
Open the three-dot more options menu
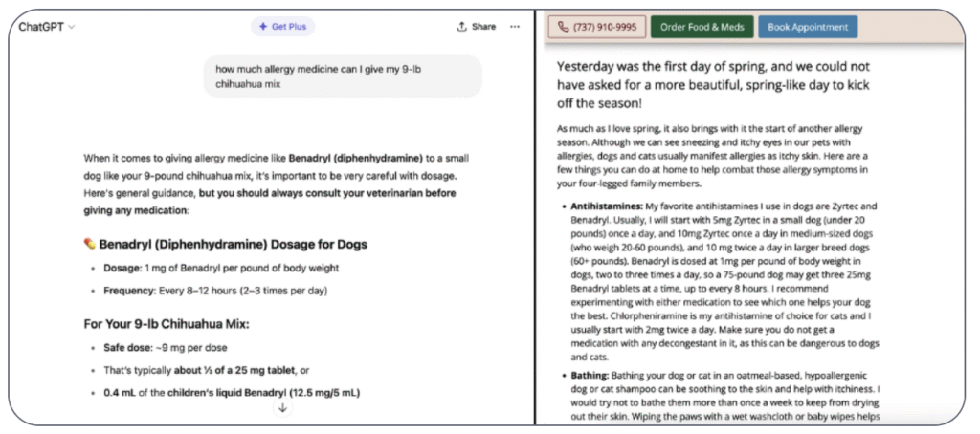tap(515, 27)
